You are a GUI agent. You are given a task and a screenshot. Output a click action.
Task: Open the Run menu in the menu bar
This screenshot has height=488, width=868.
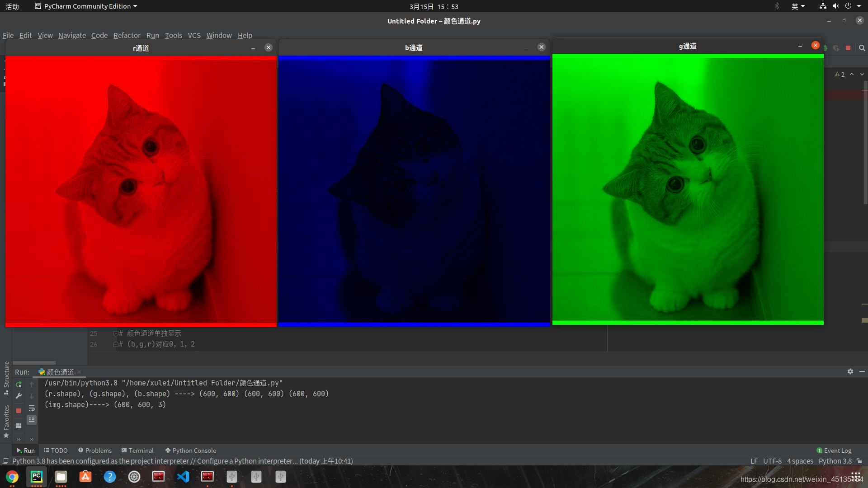(152, 35)
